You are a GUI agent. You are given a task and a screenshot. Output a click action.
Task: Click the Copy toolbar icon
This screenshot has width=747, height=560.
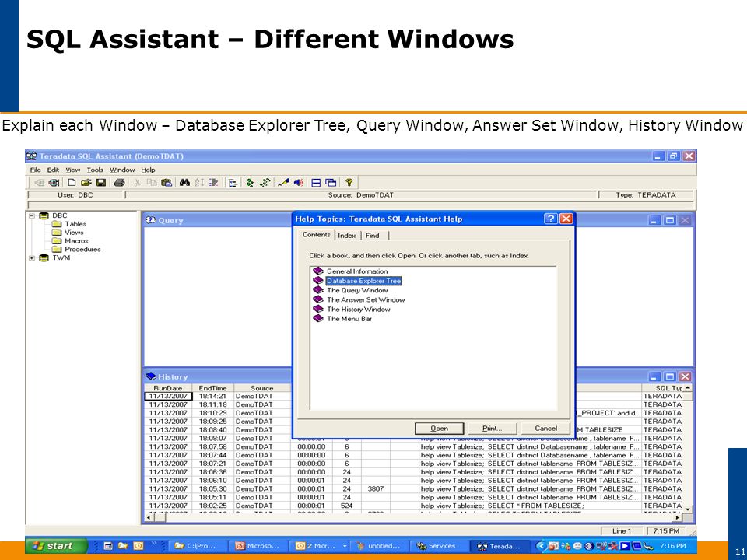[152, 182]
